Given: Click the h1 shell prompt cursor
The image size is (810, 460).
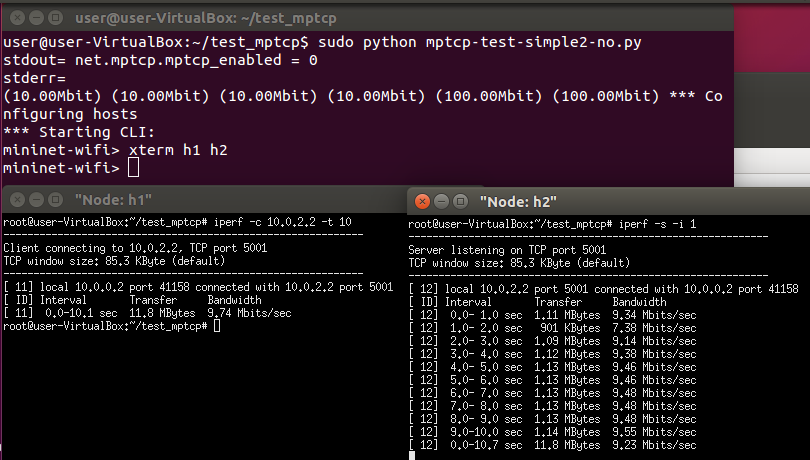Looking at the screenshot, I should tap(217, 326).
